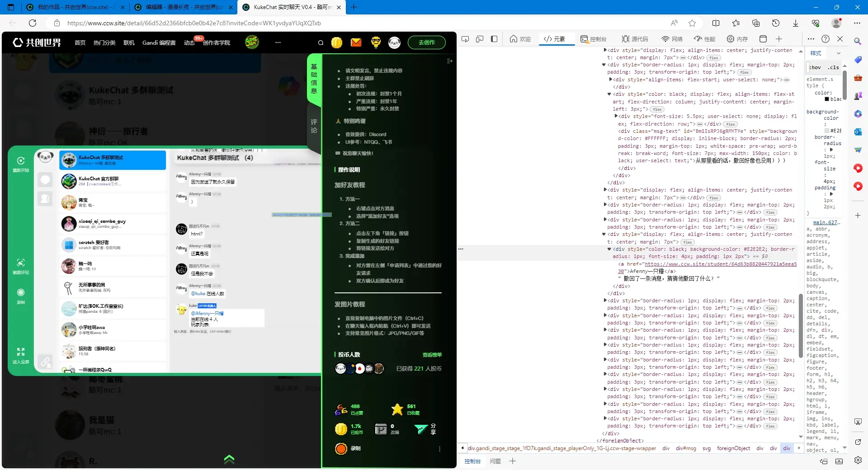
Task: Expand the border-radius property triangle in styles
Action: (x=831, y=150)
